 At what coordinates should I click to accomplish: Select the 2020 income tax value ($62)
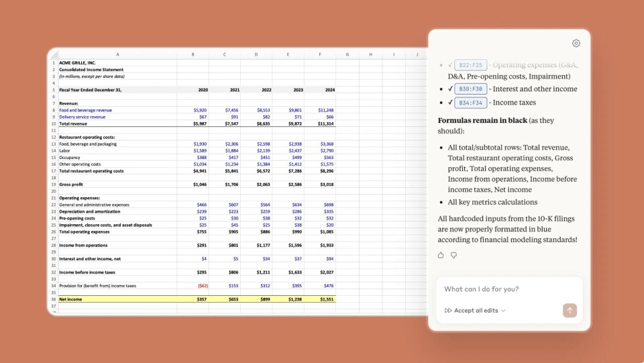(200, 286)
